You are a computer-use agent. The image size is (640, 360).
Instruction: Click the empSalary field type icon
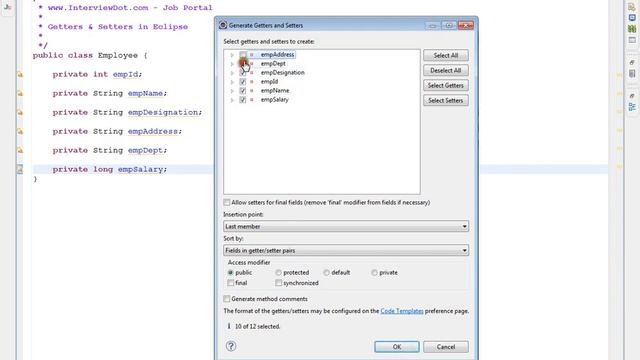pyautogui.click(x=252, y=100)
